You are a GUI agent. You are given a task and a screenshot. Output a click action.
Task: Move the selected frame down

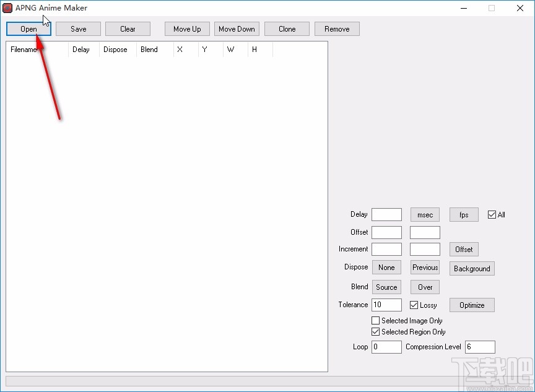point(237,28)
